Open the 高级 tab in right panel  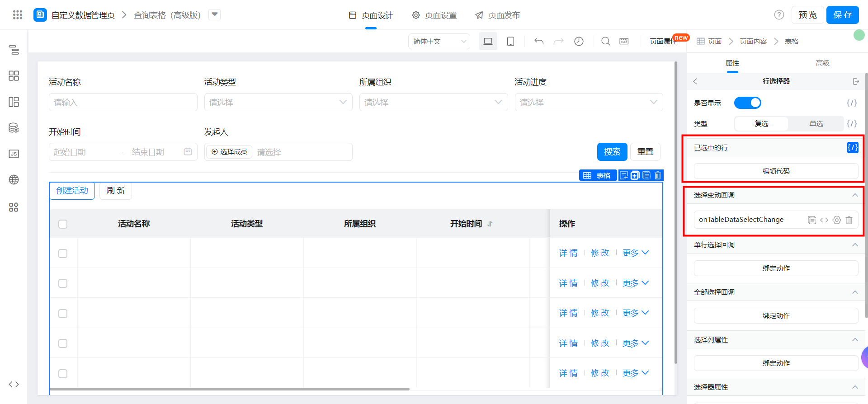tap(823, 63)
